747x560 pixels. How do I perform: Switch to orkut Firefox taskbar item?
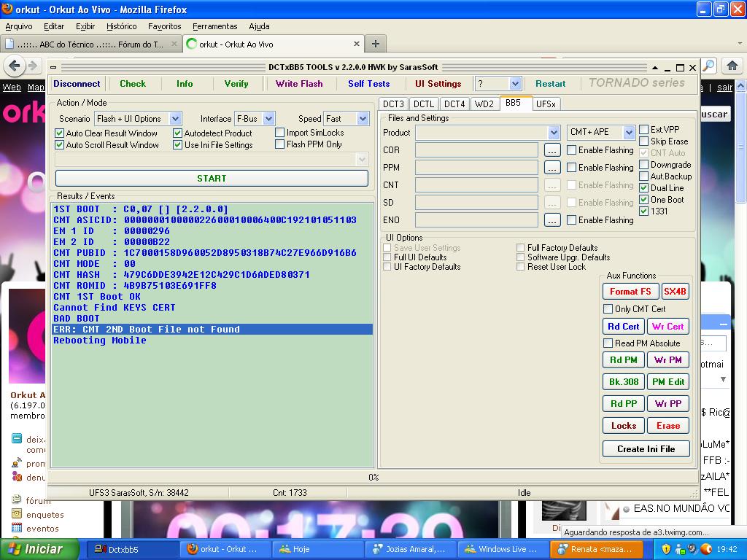(225, 549)
